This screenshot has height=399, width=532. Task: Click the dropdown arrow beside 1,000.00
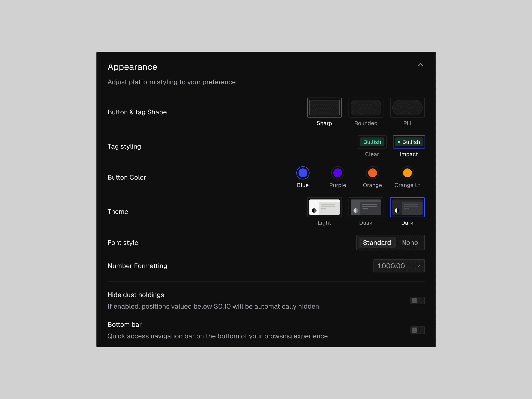pos(418,266)
